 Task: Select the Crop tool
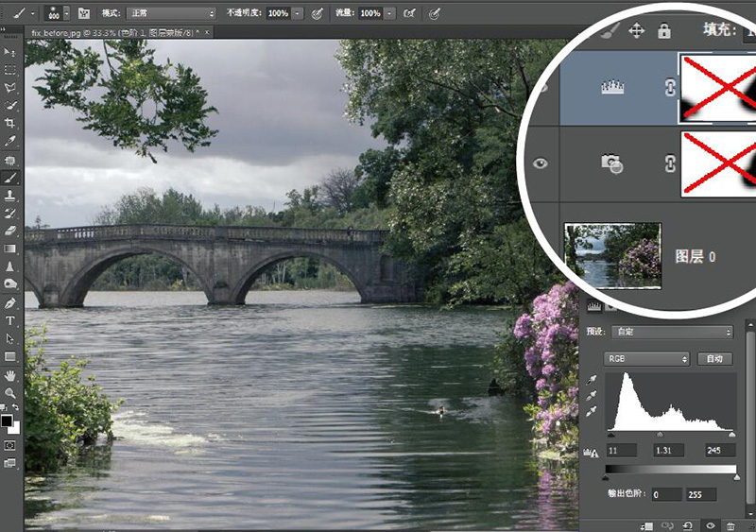[9, 123]
